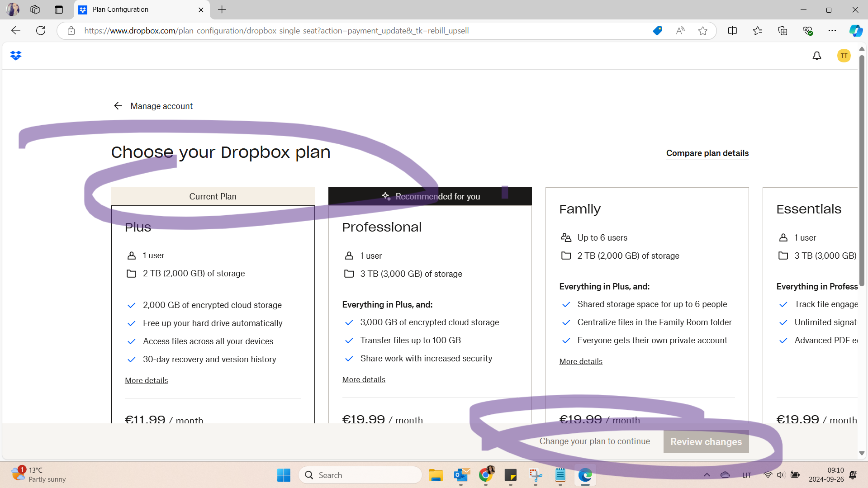This screenshot has height=488, width=868.
Task: Enter split screen mode in Edge
Action: tap(732, 30)
